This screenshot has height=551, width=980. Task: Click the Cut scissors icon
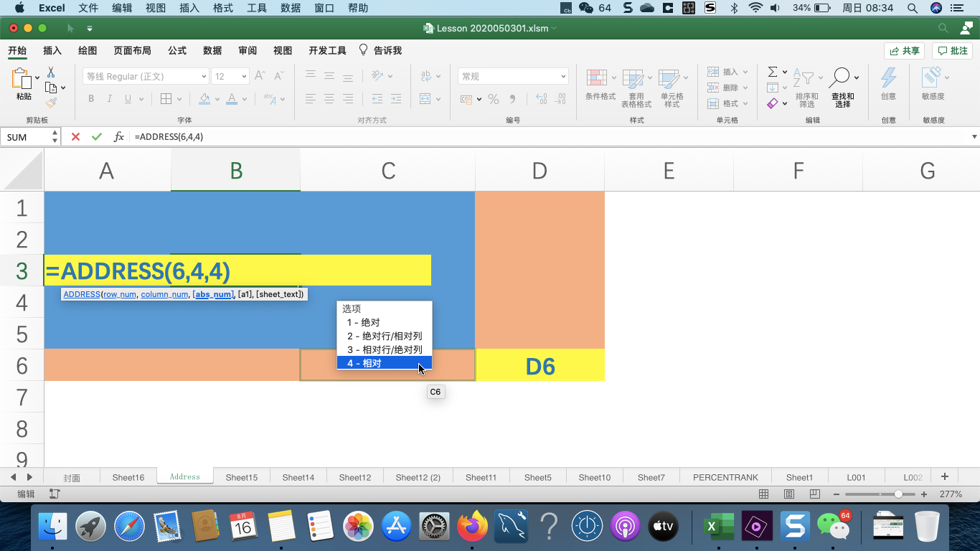[51, 72]
